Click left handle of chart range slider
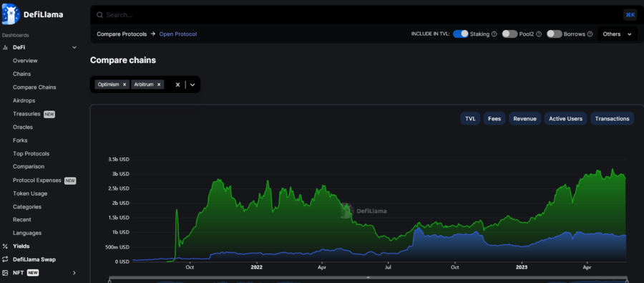 click(109, 281)
